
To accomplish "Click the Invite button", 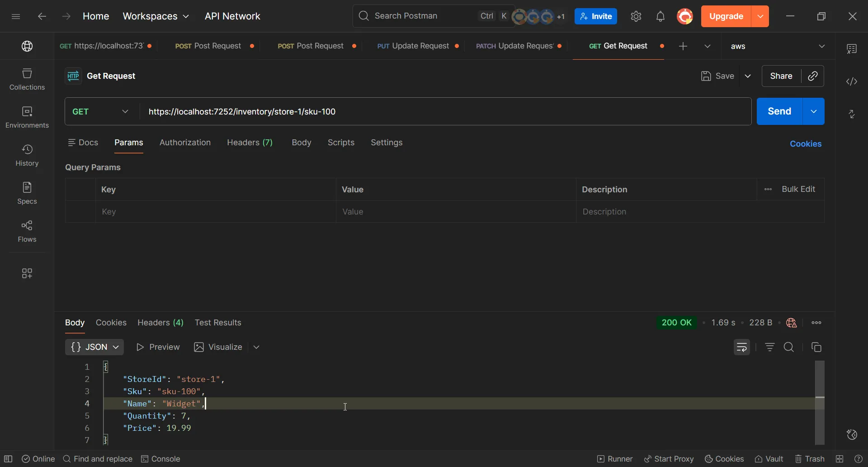I will pos(595,16).
